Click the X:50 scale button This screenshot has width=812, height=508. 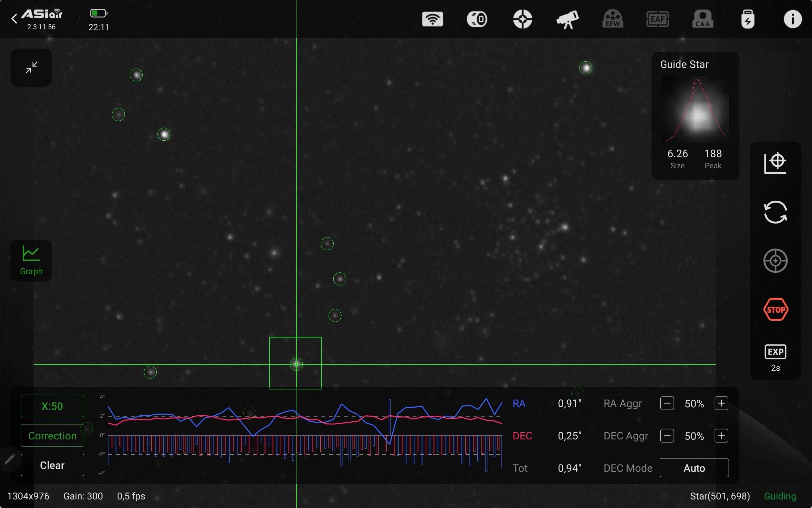52,406
